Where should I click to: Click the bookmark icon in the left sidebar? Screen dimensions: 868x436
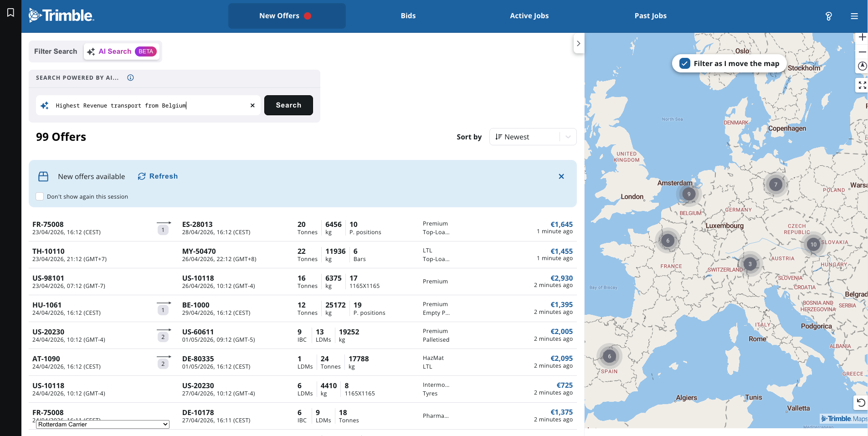point(10,12)
